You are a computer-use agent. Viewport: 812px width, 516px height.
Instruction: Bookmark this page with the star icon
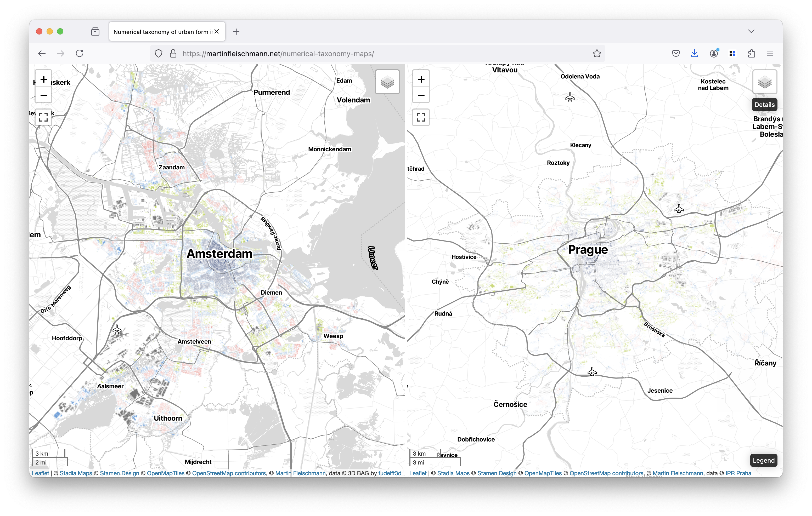596,54
